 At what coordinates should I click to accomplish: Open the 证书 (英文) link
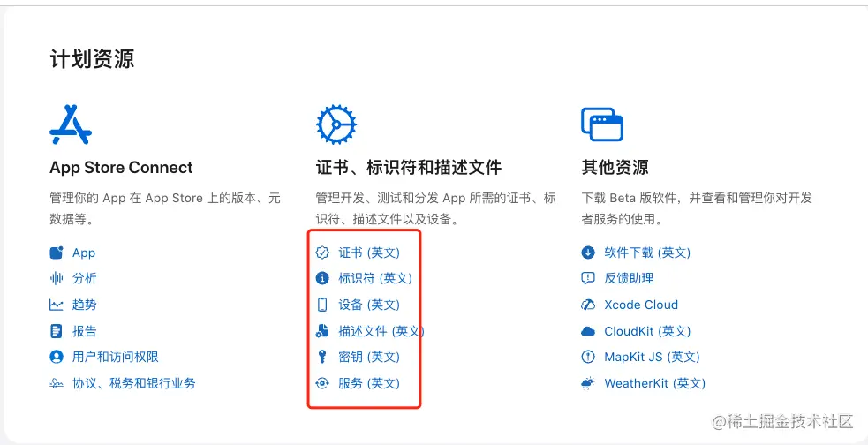[369, 253]
